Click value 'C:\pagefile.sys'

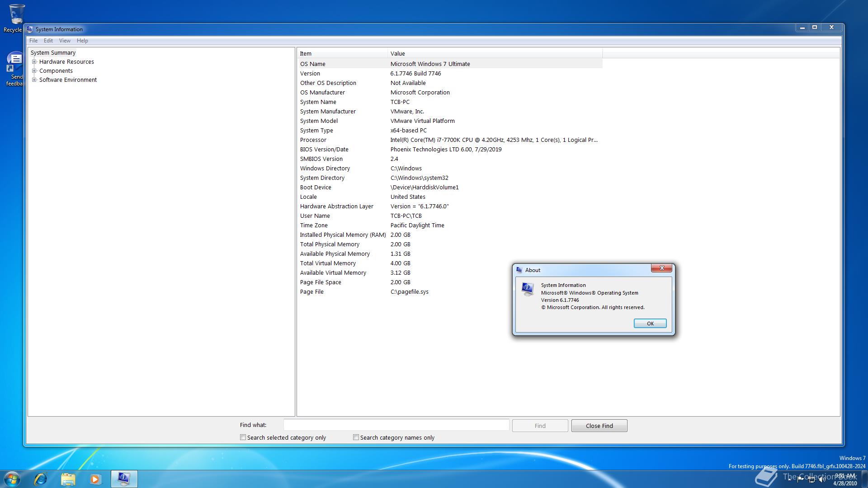click(410, 292)
